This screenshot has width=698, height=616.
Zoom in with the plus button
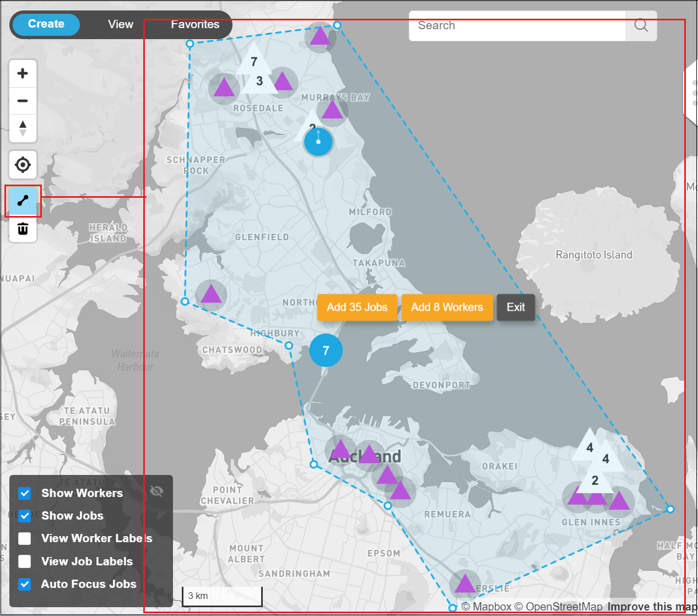[23, 73]
